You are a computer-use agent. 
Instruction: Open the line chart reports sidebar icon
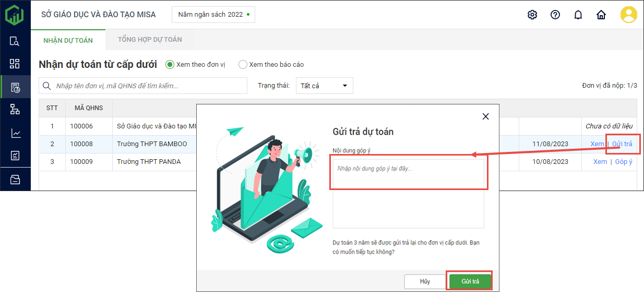(x=15, y=133)
